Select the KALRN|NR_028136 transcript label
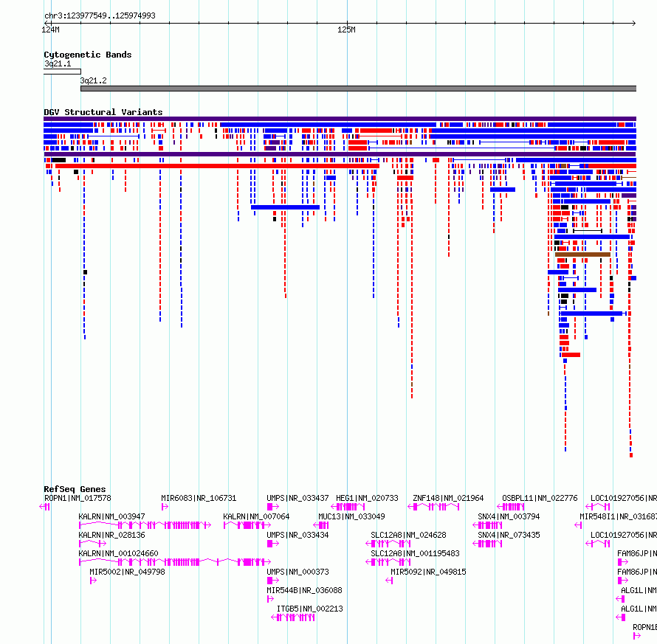 [111, 535]
